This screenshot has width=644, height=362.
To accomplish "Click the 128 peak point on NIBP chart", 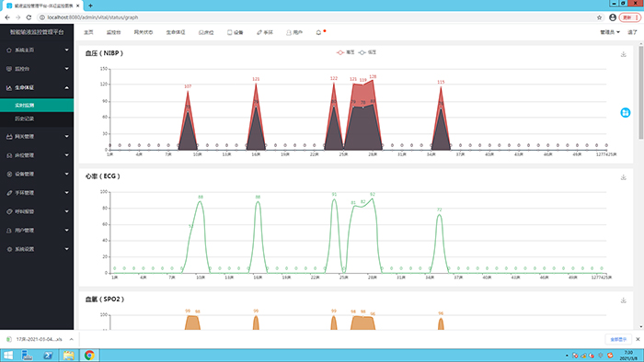I will click(373, 80).
